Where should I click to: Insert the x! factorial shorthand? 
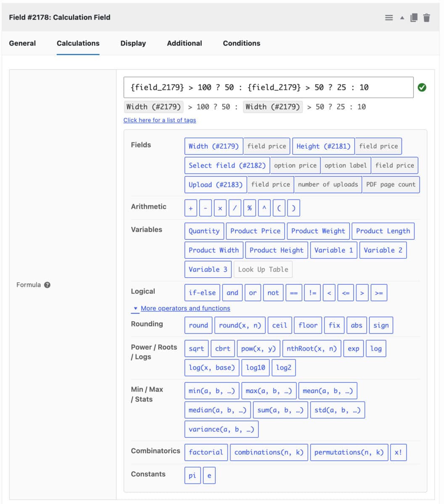(398, 452)
